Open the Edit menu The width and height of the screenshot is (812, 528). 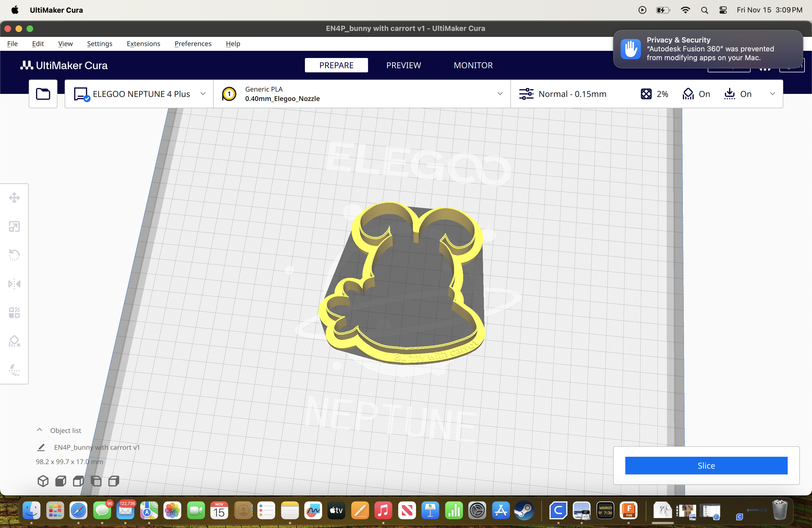coord(38,44)
